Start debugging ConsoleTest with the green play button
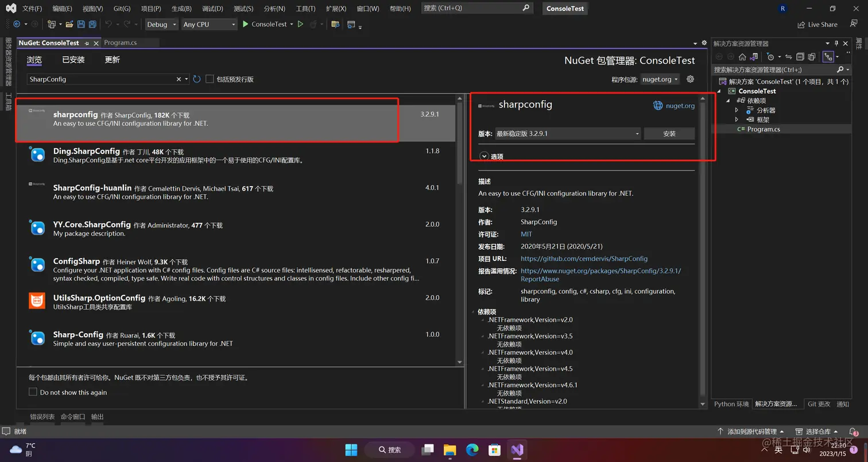 tap(246, 24)
